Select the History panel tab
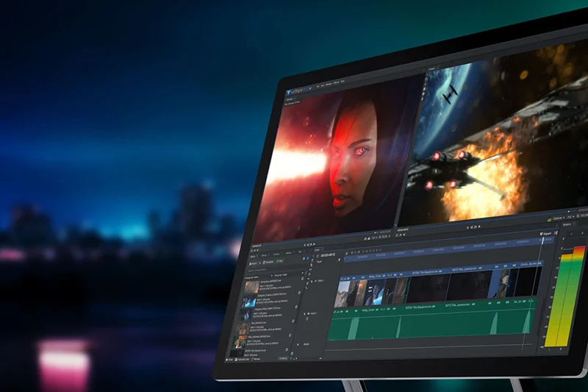Image resolution: width=588 pixels, height=392 pixels. click(288, 252)
